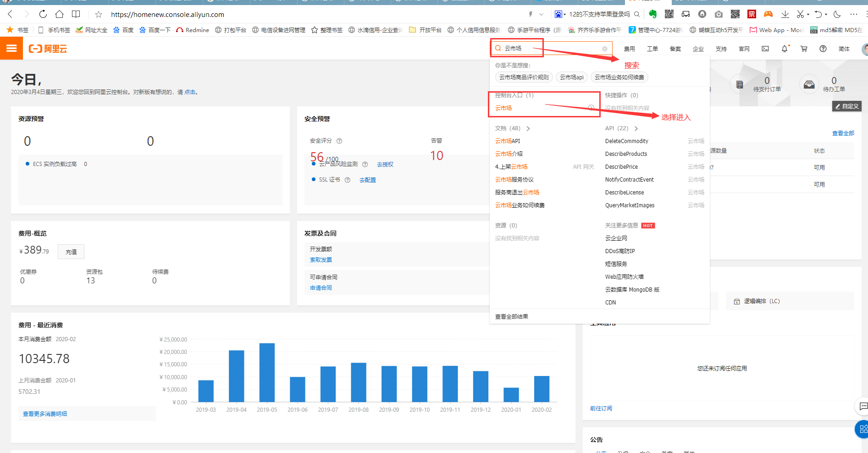This screenshot has width=868, height=453.
Task: Open the help question mark icon
Action: click(823, 49)
